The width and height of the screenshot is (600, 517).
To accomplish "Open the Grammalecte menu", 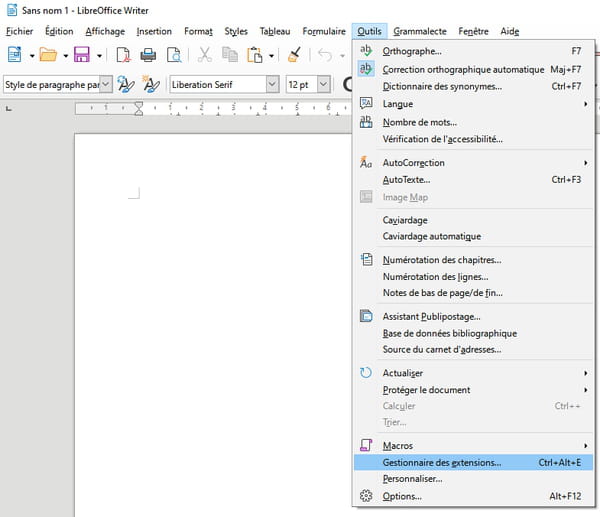I will 420,31.
